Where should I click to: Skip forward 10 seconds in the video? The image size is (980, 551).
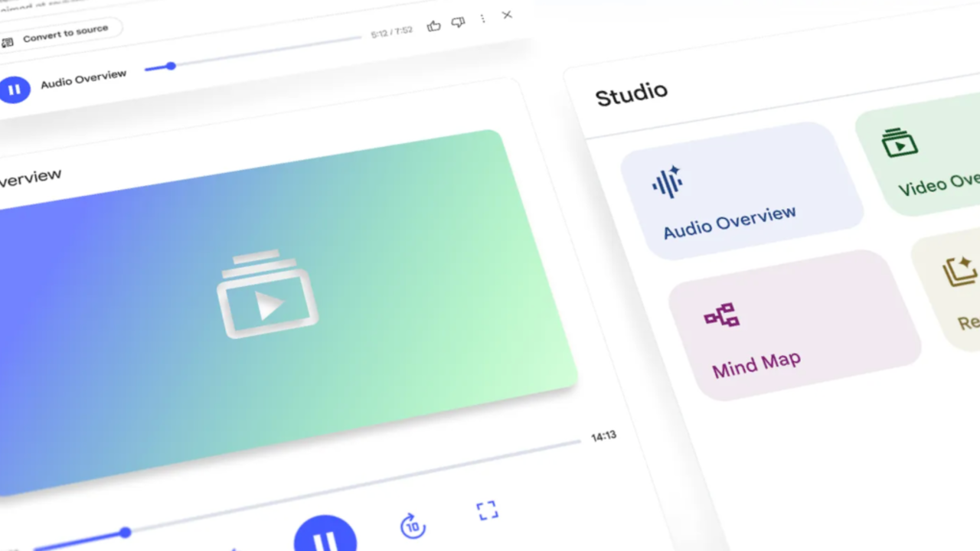413,526
